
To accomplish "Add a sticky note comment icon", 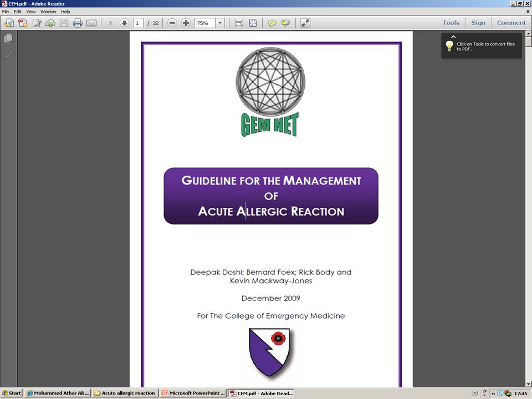I will (272, 23).
